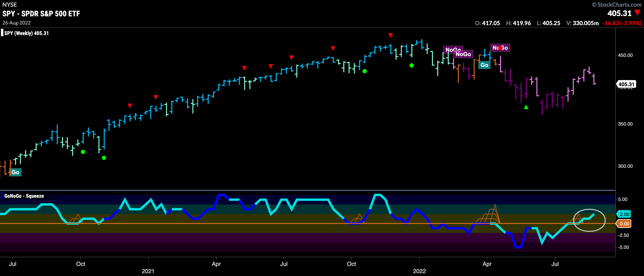Click the second, lower NoGo label from February 2022
The width and height of the screenshot is (644, 276).
tap(463, 54)
